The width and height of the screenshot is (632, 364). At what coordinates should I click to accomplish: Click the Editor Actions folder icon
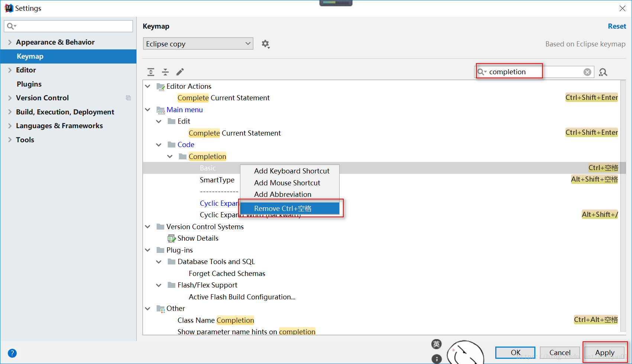pyautogui.click(x=161, y=87)
